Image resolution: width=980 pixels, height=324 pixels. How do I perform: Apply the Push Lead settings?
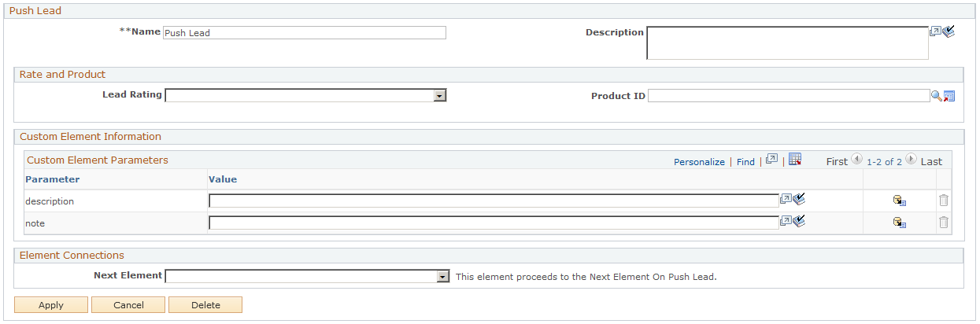coord(51,305)
